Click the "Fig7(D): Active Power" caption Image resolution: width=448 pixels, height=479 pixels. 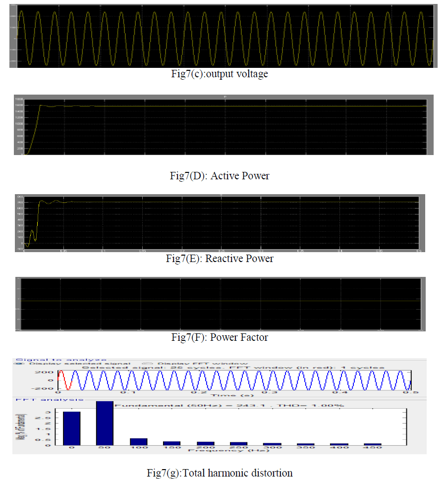click(220, 176)
